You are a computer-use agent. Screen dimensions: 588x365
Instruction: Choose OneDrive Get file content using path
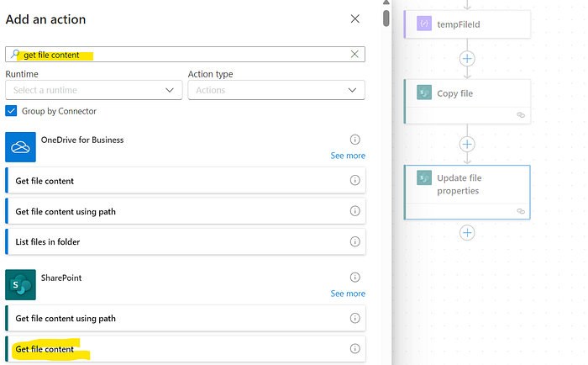pos(186,211)
